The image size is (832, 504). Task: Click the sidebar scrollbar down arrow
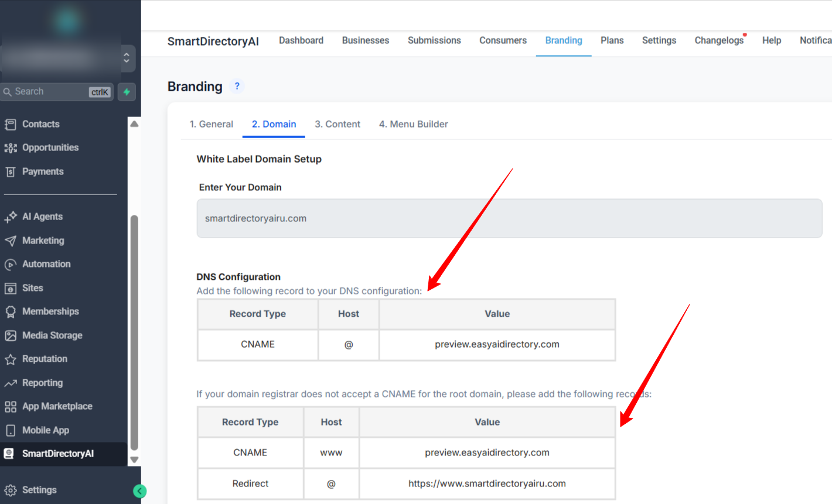134,460
